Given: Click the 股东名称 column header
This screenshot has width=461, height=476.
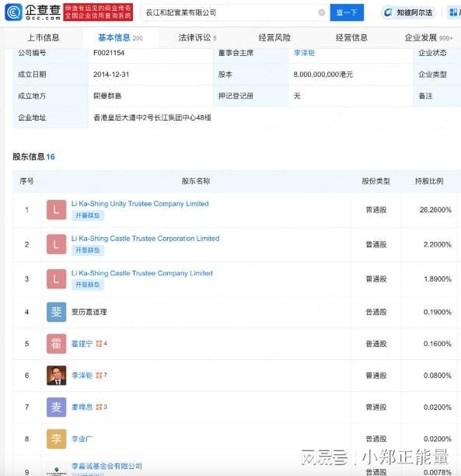Looking at the screenshot, I should (196, 181).
